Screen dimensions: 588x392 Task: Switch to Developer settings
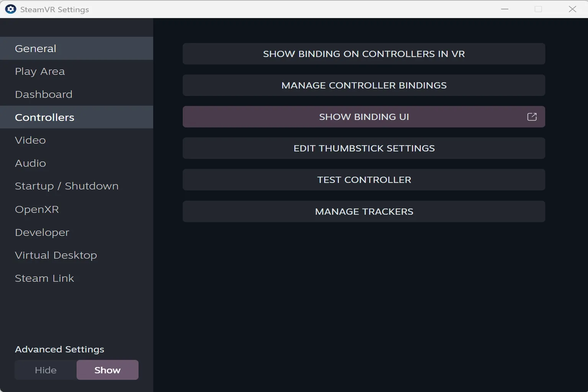(x=77, y=232)
